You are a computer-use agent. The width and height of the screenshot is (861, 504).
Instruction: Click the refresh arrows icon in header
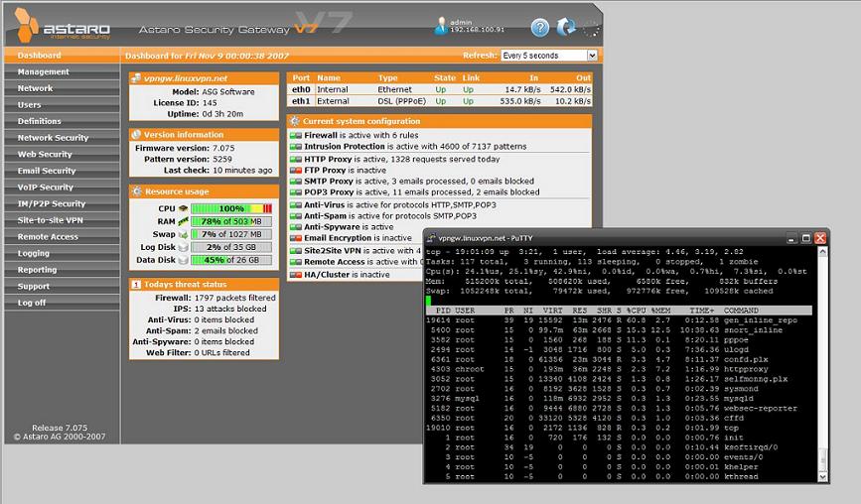tap(566, 27)
